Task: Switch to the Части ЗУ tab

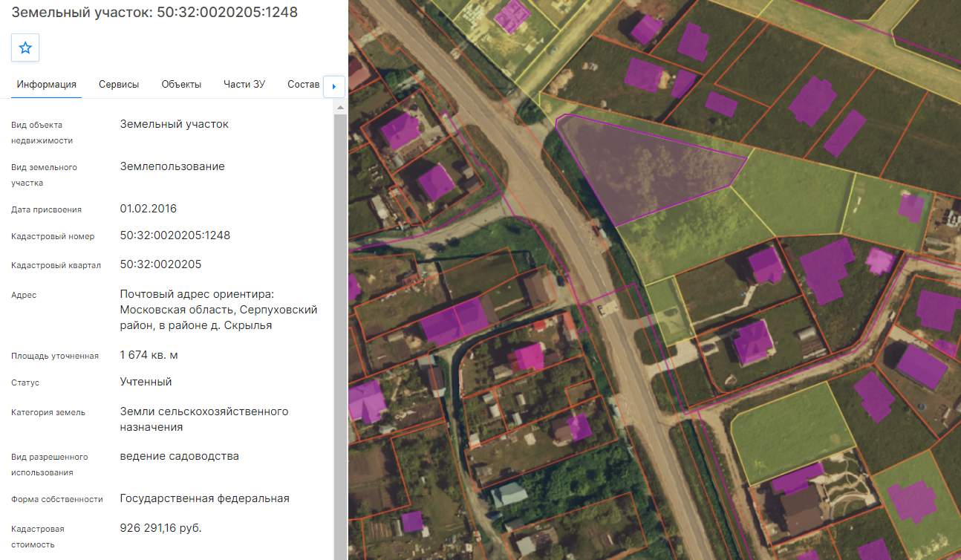Action: (x=244, y=85)
